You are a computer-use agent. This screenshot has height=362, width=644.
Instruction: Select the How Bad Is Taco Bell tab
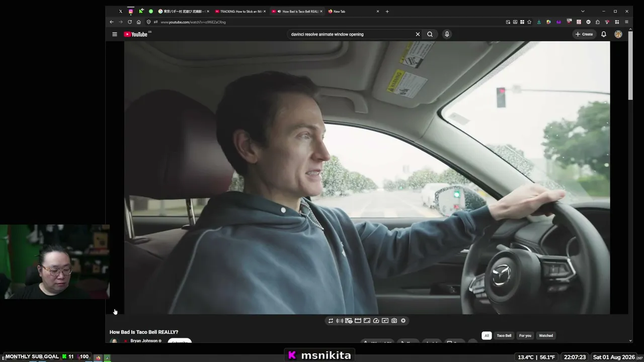point(297,11)
